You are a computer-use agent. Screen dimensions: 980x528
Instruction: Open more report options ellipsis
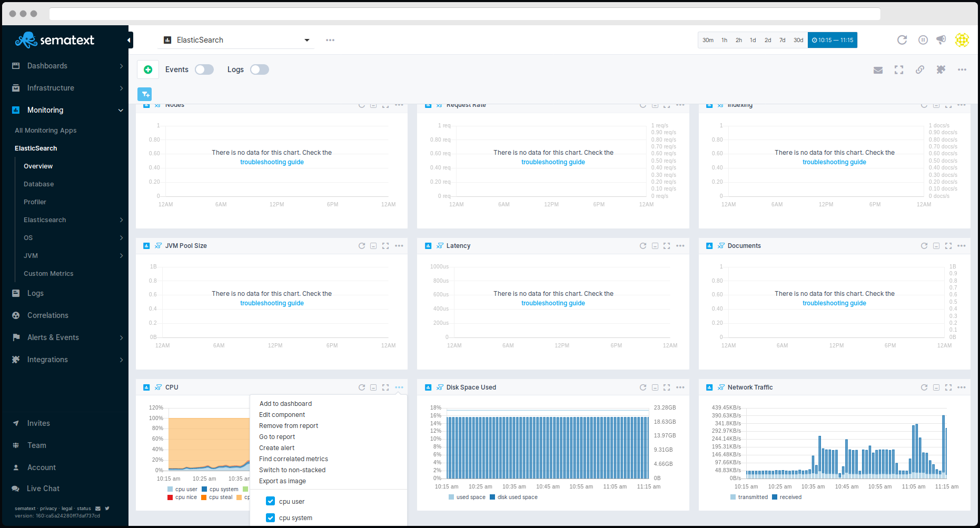[962, 69]
